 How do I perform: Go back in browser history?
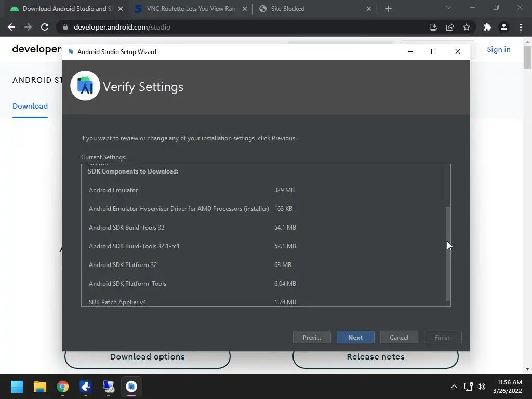(11, 27)
